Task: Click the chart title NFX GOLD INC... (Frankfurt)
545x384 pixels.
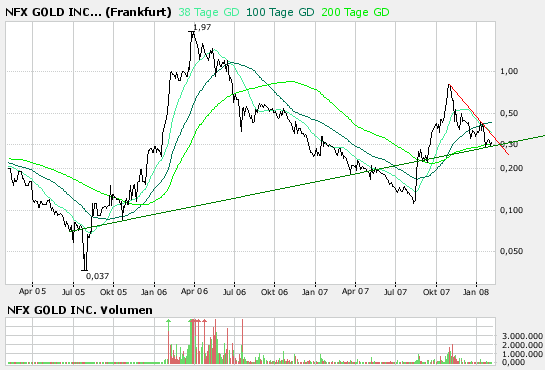Action: pyautogui.click(x=88, y=12)
